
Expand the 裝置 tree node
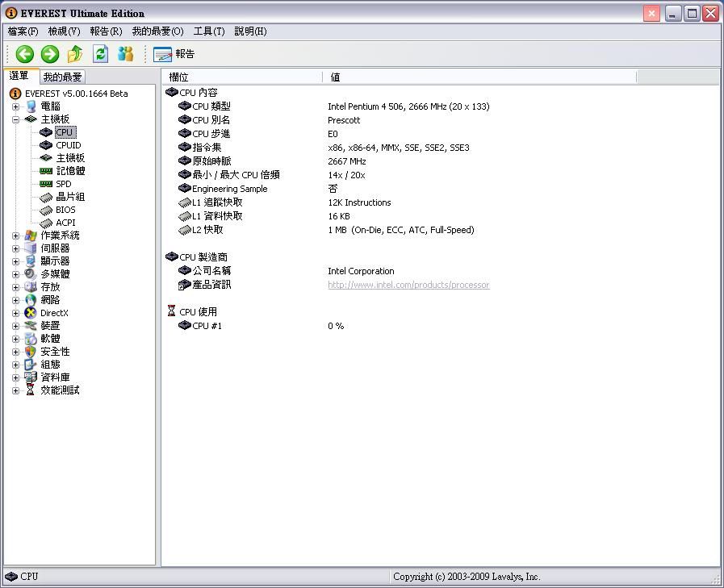pyautogui.click(x=15, y=327)
